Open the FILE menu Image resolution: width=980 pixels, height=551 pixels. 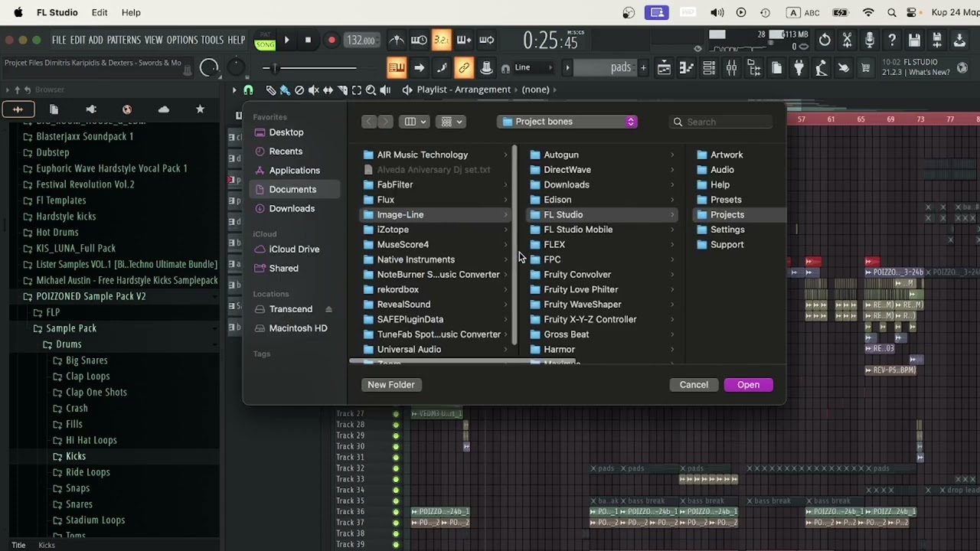click(x=59, y=40)
